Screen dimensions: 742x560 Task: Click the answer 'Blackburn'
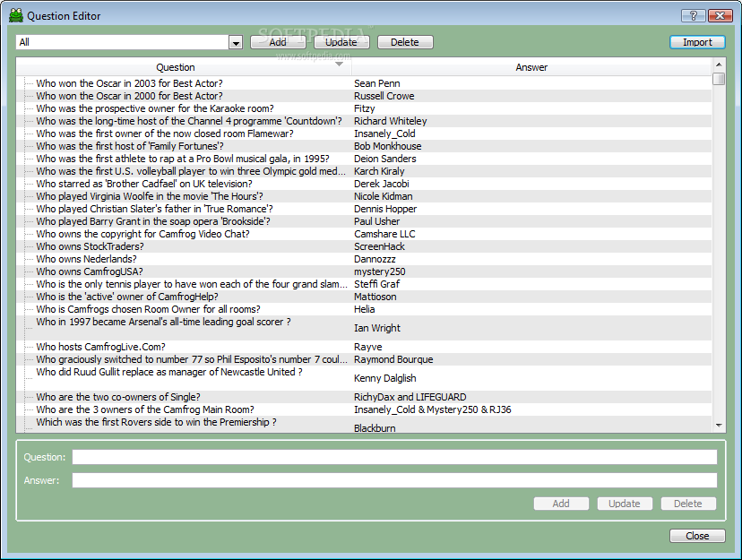point(375,427)
